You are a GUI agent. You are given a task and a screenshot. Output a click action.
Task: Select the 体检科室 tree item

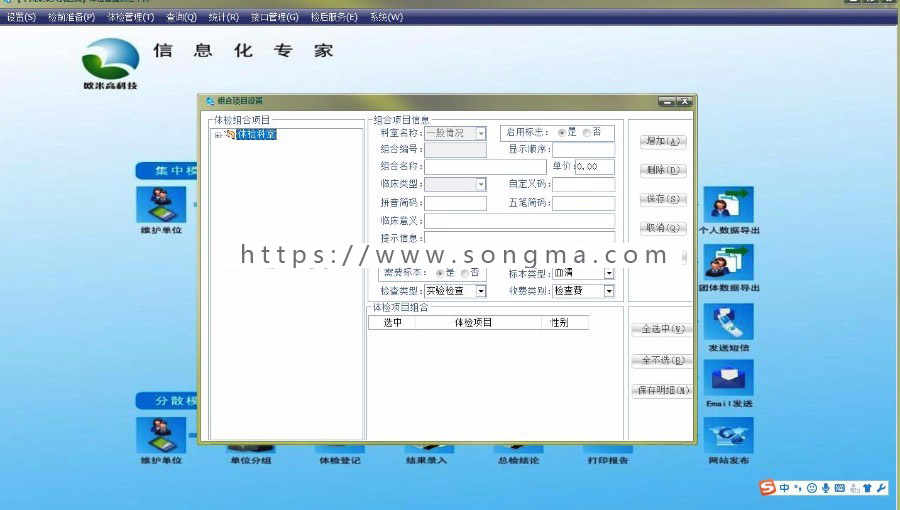[256, 134]
